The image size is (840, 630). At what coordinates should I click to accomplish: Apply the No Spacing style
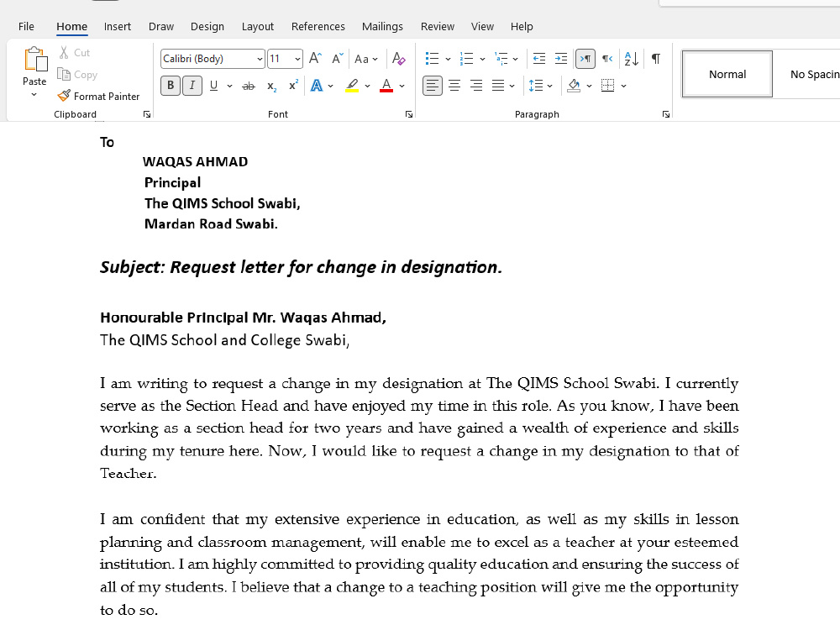tap(814, 75)
